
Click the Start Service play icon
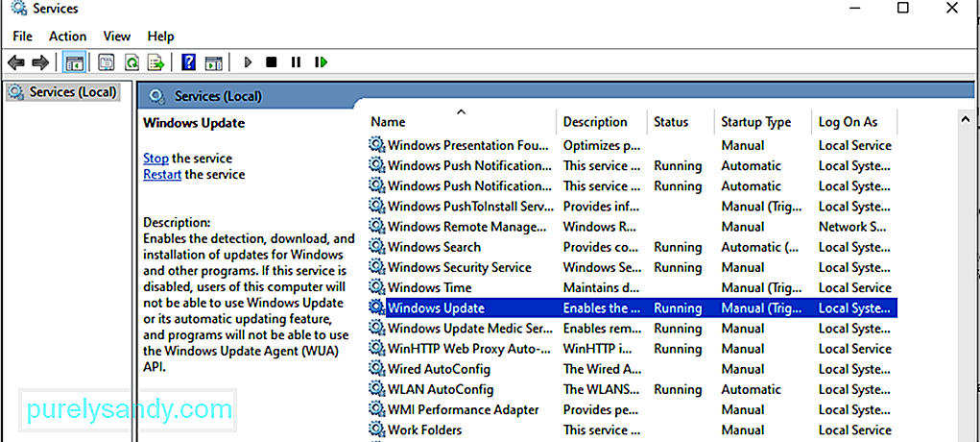[249, 62]
